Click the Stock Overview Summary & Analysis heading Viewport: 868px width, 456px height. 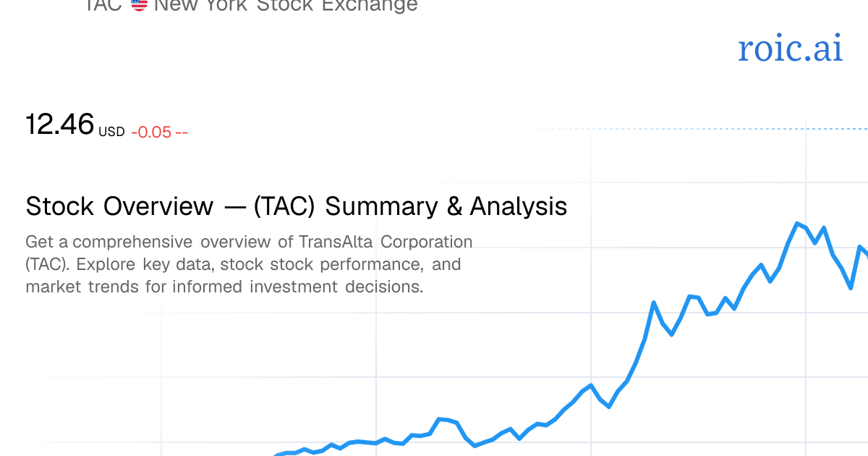(x=297, y=206)
